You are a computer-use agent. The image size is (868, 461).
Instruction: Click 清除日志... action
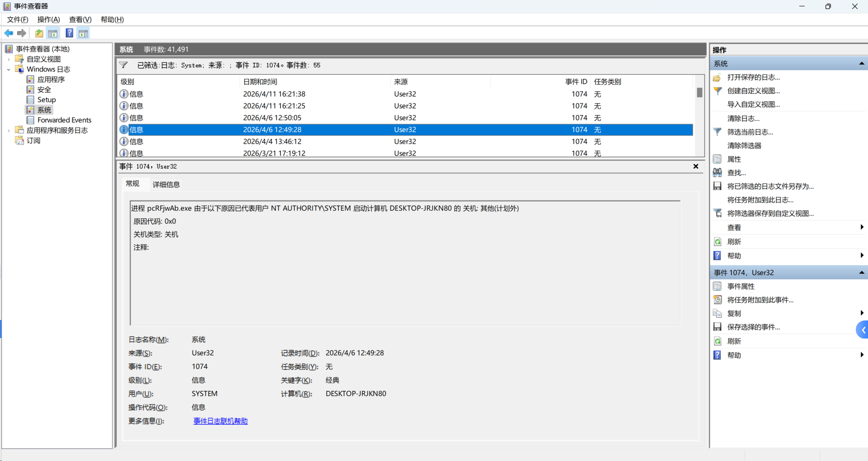pyautogui.click(x=743, y=118)
